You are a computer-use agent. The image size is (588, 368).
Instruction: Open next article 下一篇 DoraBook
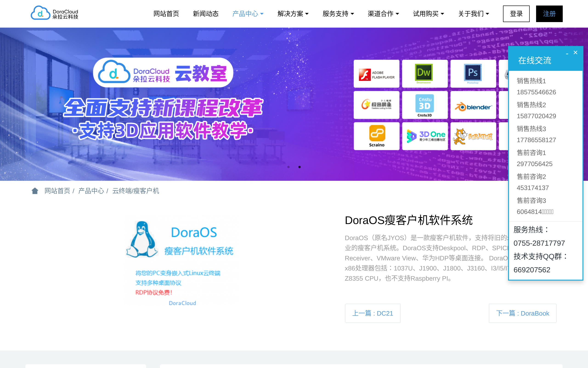tap(523, 313)
